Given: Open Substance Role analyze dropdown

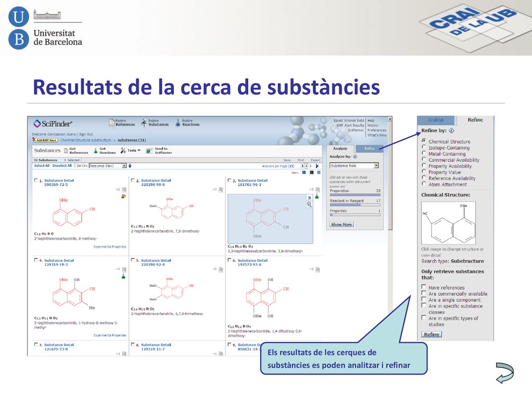Looking at the screenshot, I should tap(354, 166).
